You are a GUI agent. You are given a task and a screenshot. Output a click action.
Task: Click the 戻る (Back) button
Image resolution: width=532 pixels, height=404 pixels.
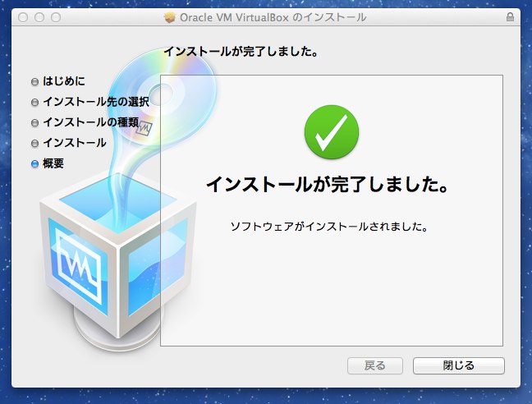click(375, 365)
